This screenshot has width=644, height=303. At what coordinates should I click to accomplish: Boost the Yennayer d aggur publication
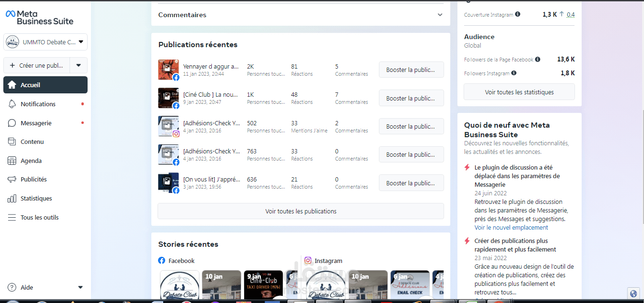point(411,70)
